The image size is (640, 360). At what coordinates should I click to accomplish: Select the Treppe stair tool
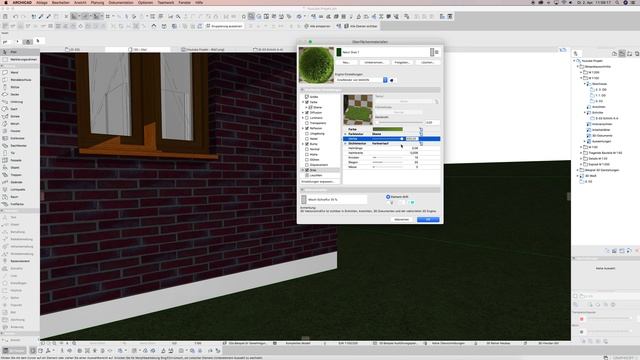19,175
